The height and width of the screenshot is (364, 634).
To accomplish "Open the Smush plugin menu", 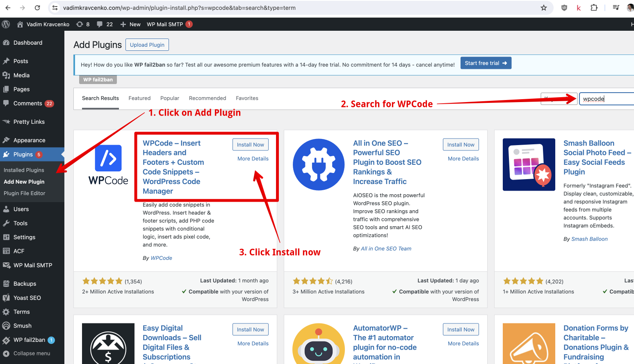I will pos(23,325).
